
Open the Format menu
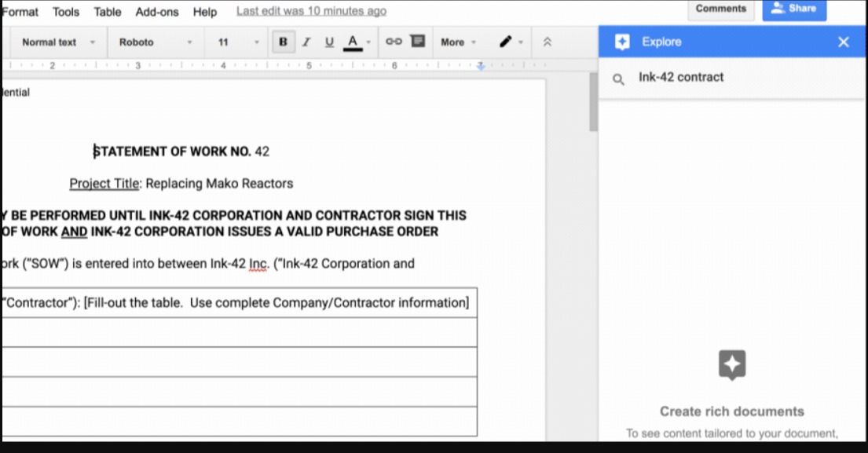click(x=20, y=12)
